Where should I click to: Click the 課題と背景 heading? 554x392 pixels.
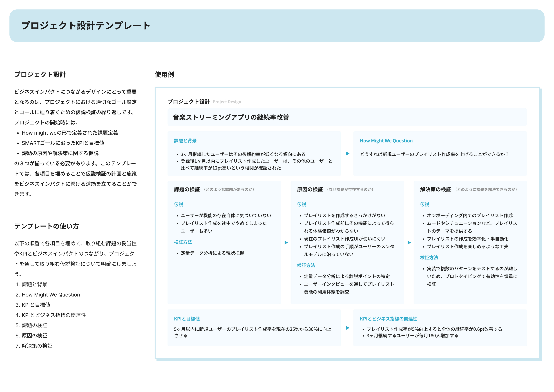click(185, 141)
